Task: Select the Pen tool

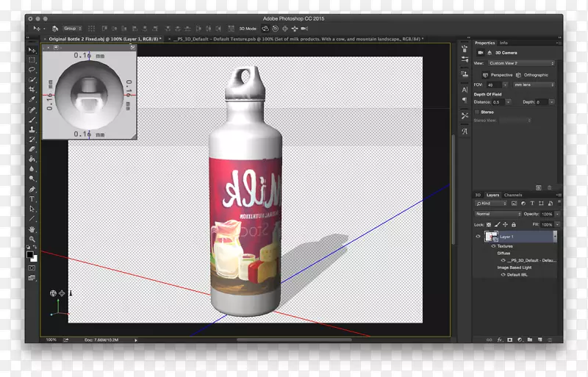Action: (x=32, y=189)
